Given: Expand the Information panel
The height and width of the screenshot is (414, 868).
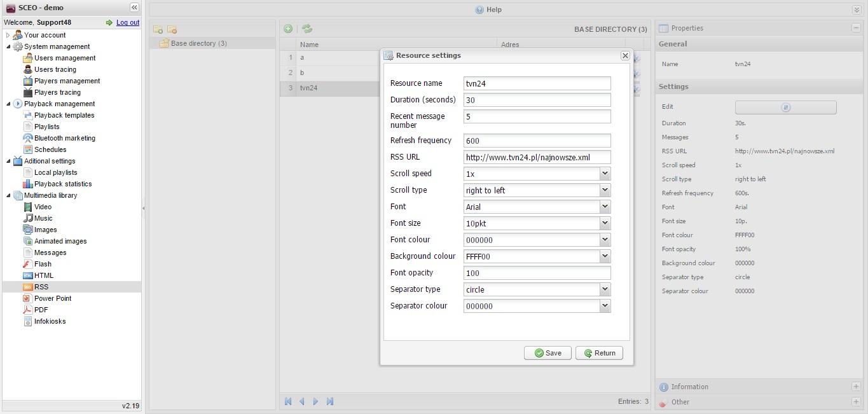Looking at the screenshot, I should coord(856,387).
